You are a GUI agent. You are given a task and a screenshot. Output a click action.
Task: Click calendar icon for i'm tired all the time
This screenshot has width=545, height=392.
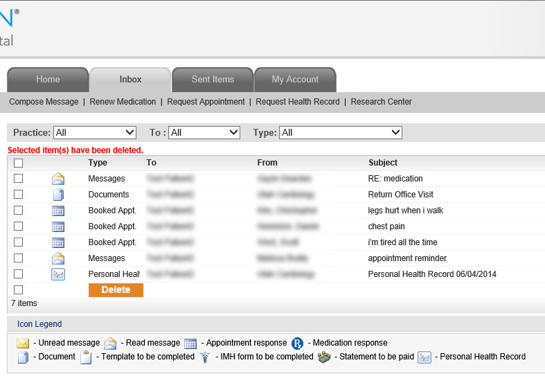pos(58,242)
